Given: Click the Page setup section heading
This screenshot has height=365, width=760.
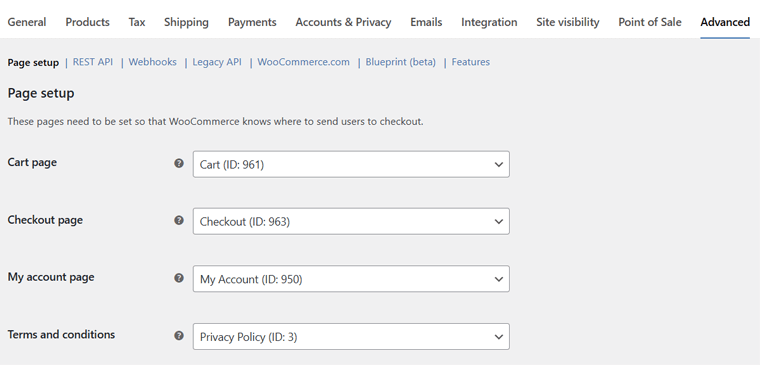Looking at the screenshot, I should point(41,93).
